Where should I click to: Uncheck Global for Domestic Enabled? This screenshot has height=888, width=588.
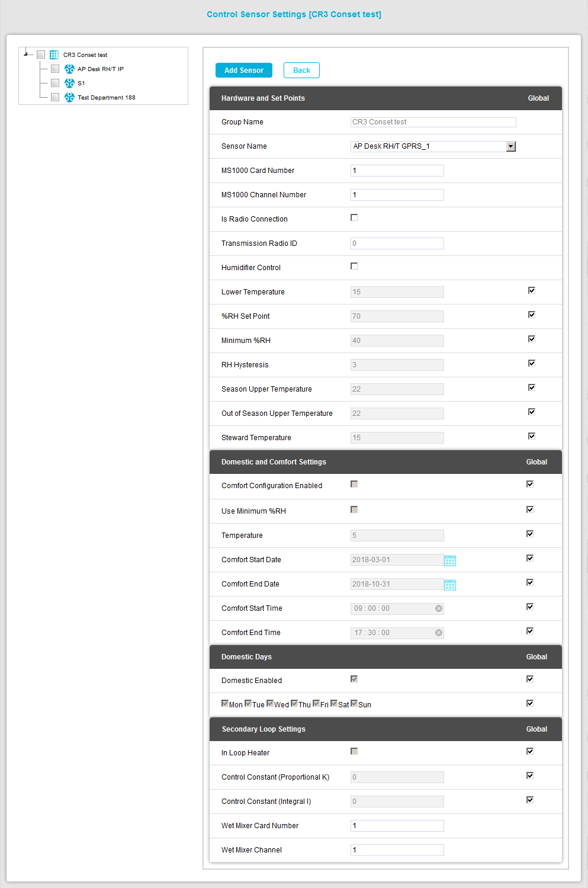[x=530, y=679]
